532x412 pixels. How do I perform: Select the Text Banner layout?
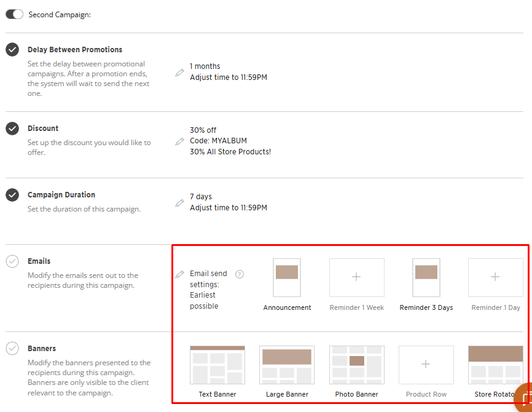[217, 365]
